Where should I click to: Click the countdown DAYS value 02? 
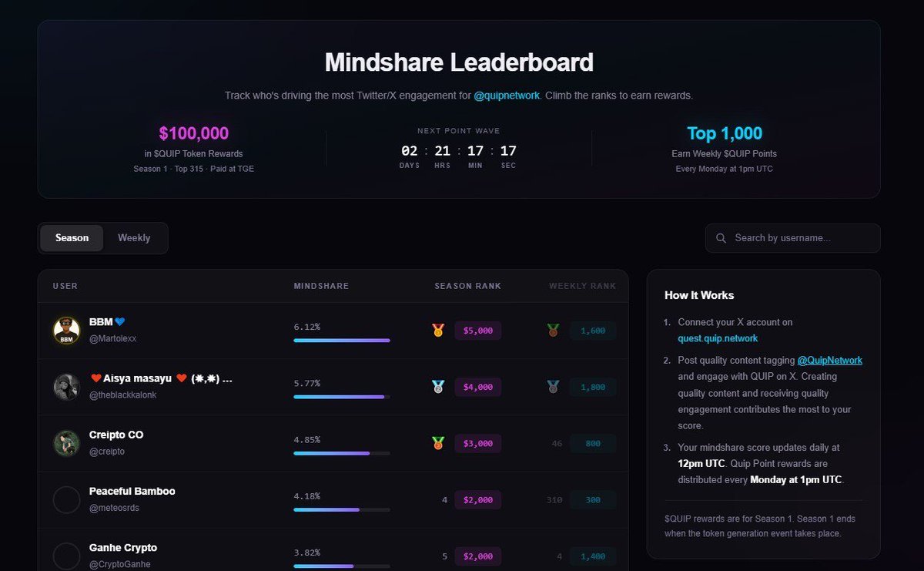pyautogui.click(x=410, y=150)
